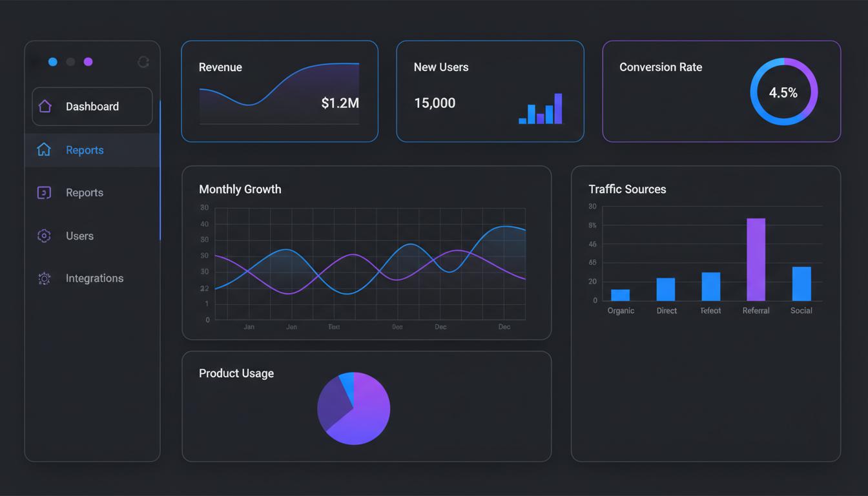
Task: Click the purple dot atop the sidebar
Action: pos(88,62)
